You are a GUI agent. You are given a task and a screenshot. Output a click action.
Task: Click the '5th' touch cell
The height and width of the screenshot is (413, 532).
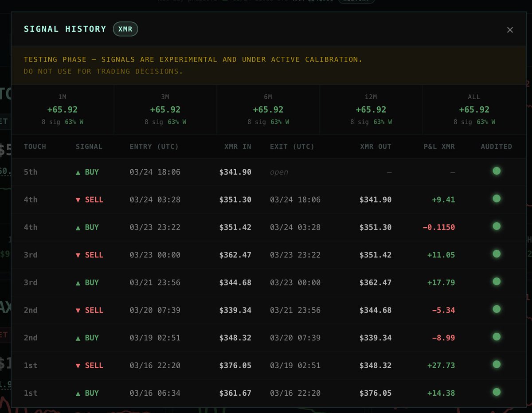(x=31, y=172)
